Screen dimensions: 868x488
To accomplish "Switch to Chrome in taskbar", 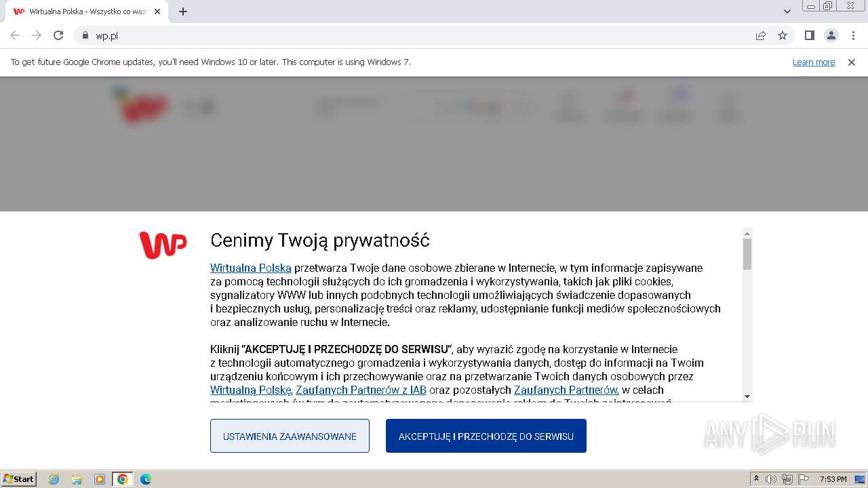I will click(123, 479).
